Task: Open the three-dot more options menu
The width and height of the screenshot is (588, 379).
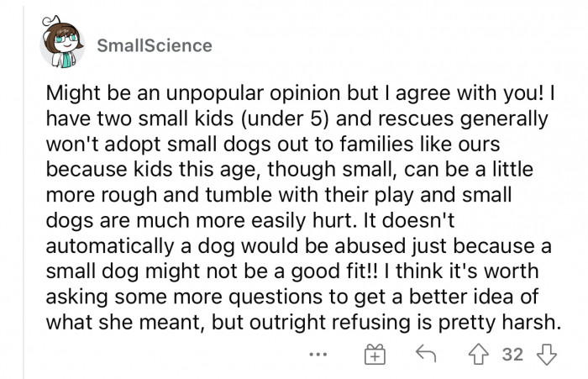Action: point(318,354)
